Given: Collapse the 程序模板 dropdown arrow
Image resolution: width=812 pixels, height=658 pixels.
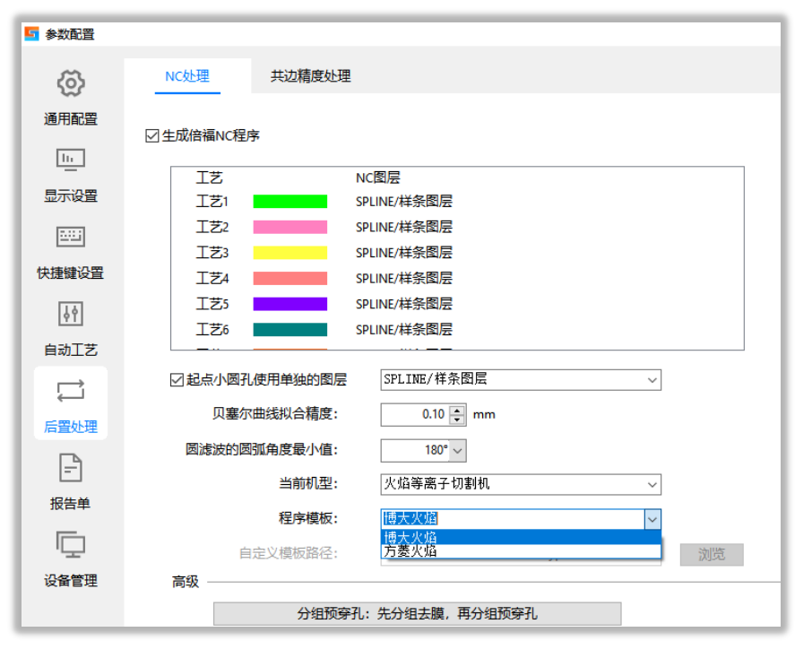Looking at the screenshot, I should (x=652, y=519).
